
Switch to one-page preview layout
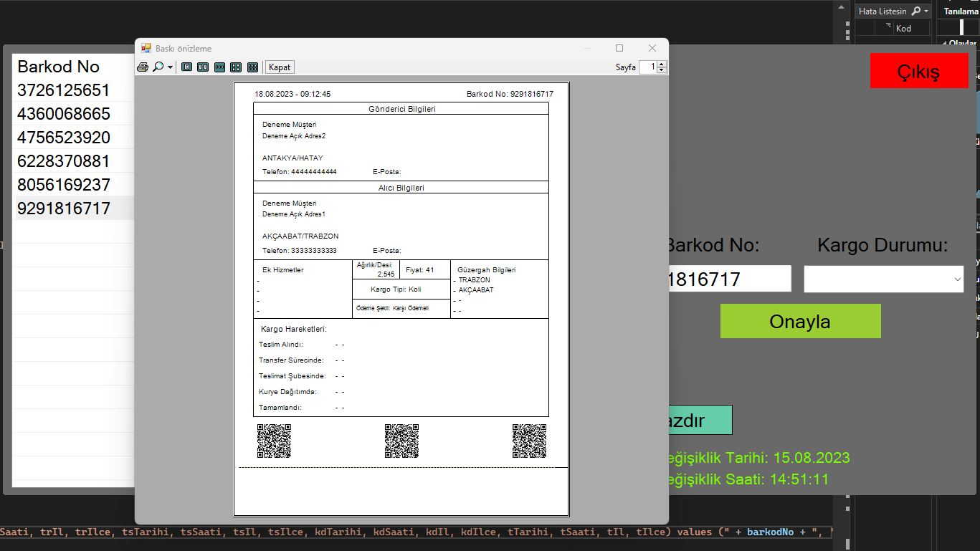pos(186,67)
